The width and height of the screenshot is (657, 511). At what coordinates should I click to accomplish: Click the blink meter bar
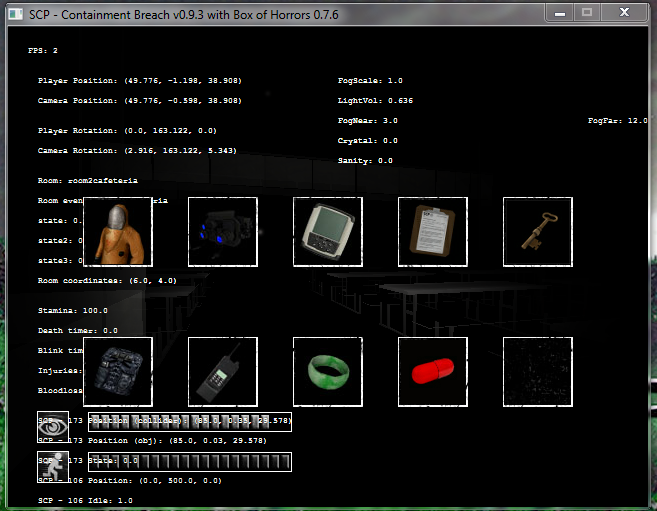point(190,422)
